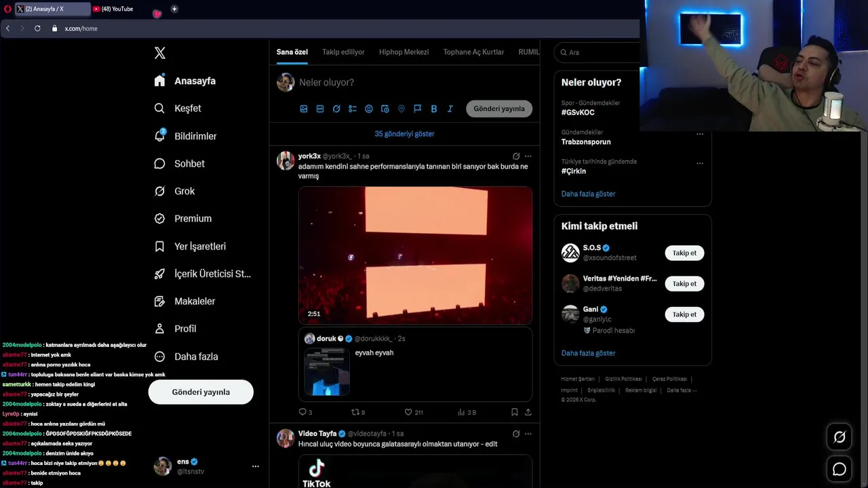The image size is (868, 488).
Task: Click the large Gönderi yayınla sidebar button
Action: [201, 392]
